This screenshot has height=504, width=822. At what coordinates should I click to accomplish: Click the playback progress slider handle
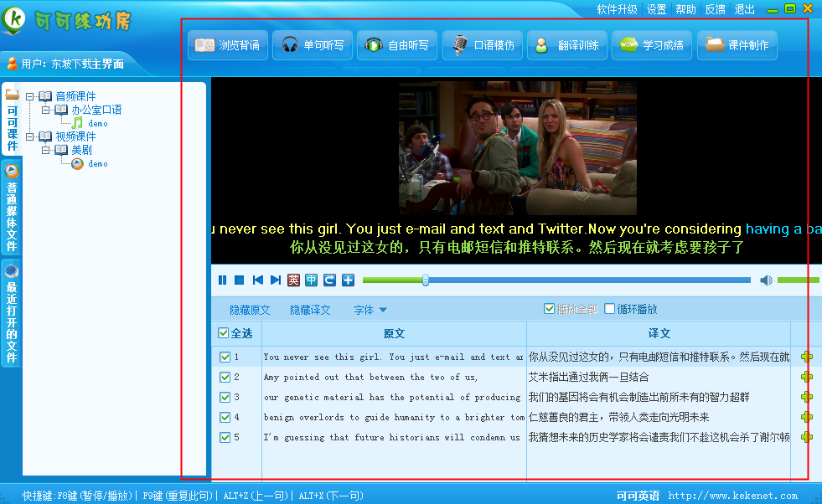coord(426,280)
